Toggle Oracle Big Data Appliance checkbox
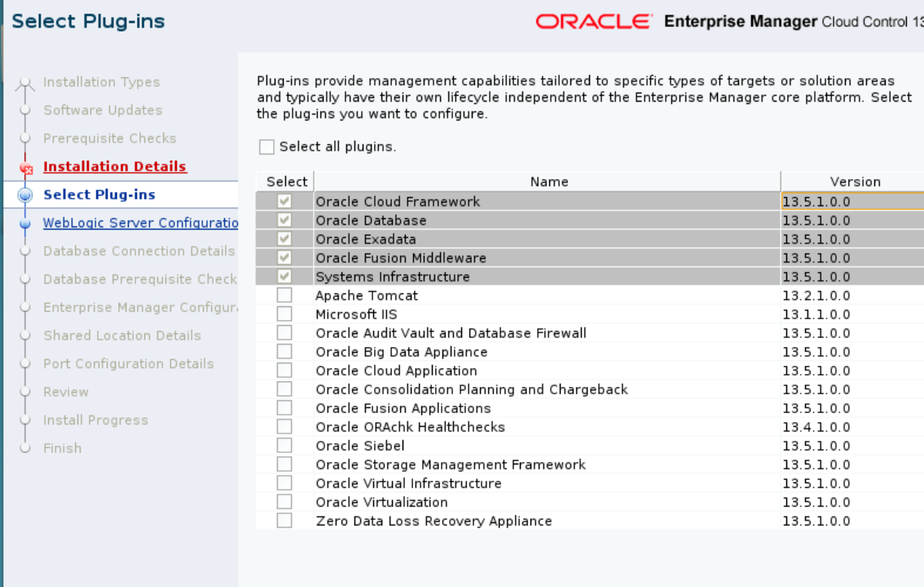Screen dimensions: 924x587 tap(284, 352)
